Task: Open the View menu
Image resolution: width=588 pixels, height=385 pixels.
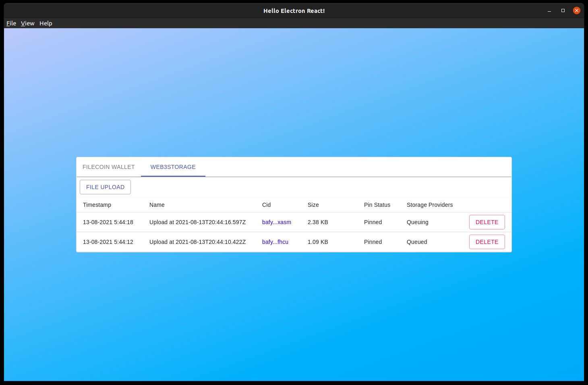Action: pos(27,23)
